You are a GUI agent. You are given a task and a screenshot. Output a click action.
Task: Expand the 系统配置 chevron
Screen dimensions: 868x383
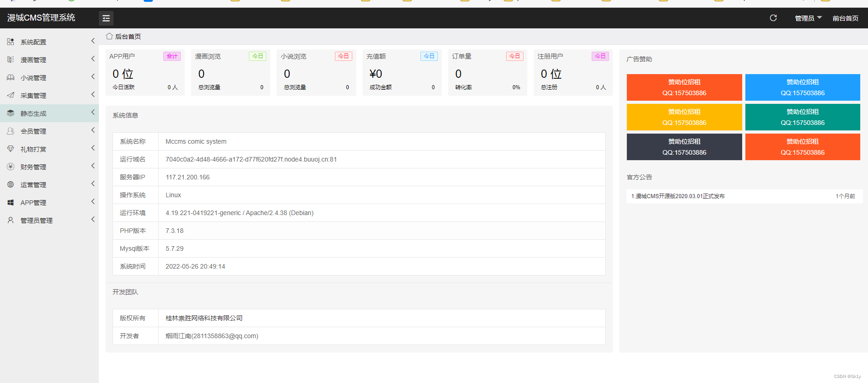coord(93,41)
